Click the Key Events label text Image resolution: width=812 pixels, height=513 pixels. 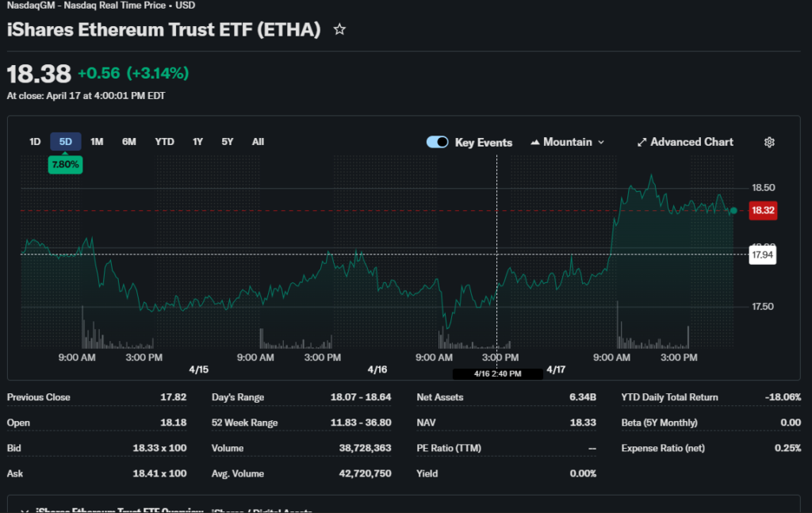tap(483, 143)
